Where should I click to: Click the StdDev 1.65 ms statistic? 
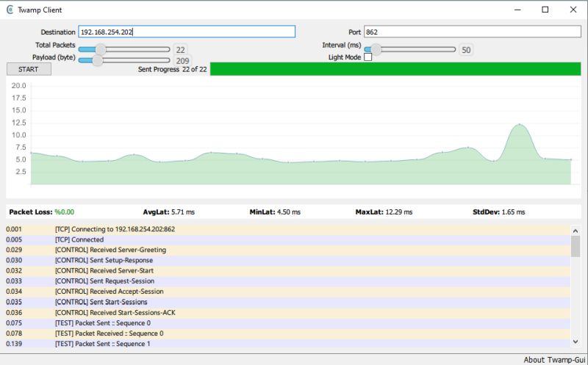click(x=499, y=212)
